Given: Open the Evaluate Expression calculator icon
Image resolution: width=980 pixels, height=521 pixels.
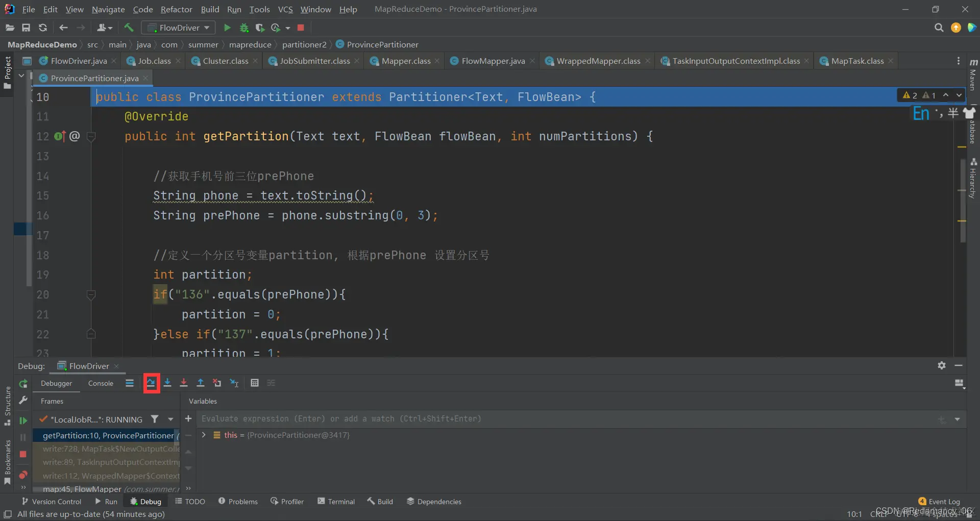Looking at the screenshot, I should (x=255, y=383).
